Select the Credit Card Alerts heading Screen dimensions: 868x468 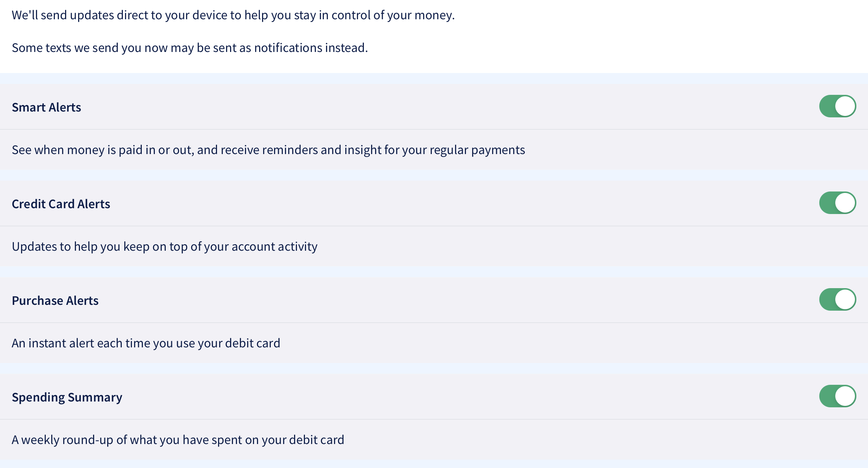pyautogui.click(x=61, y=204)
